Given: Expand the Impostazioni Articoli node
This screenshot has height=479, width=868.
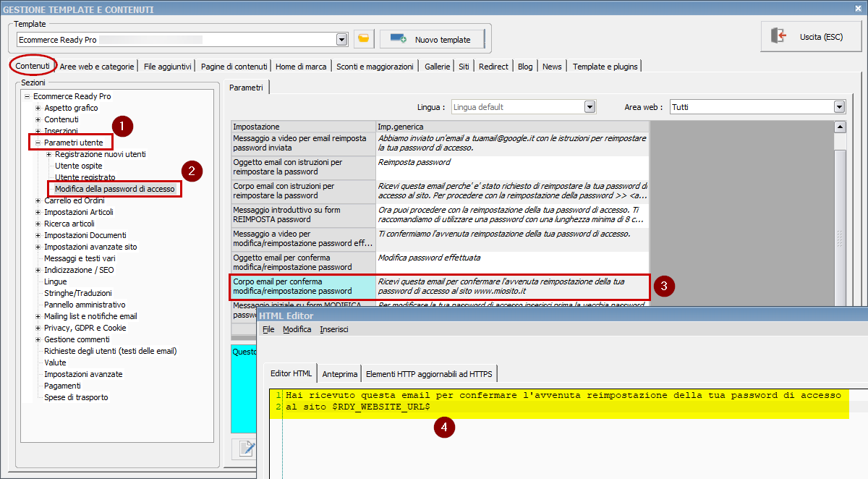Looking at the screenshot, I should pyautogui.click(x=38, y=212).
